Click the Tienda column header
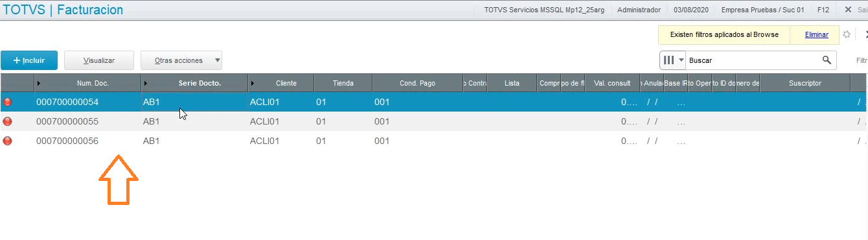Image resolution: width=868 pixels, height=240 pixels. 343,83
